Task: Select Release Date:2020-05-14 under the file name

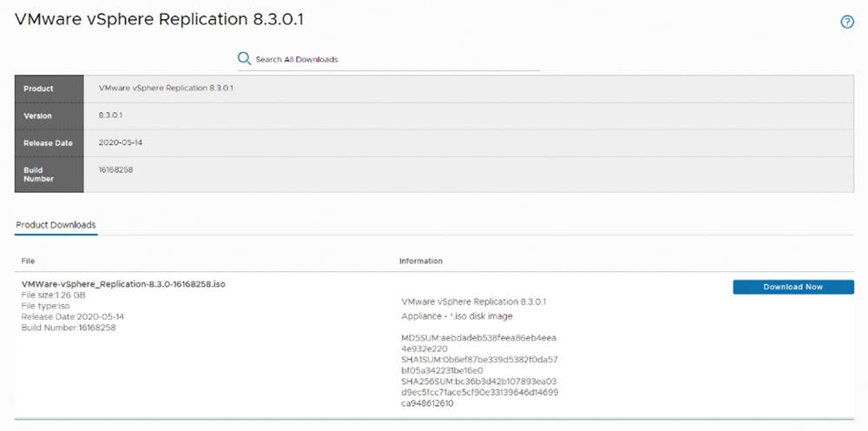Action: click(x=73, y=317)
